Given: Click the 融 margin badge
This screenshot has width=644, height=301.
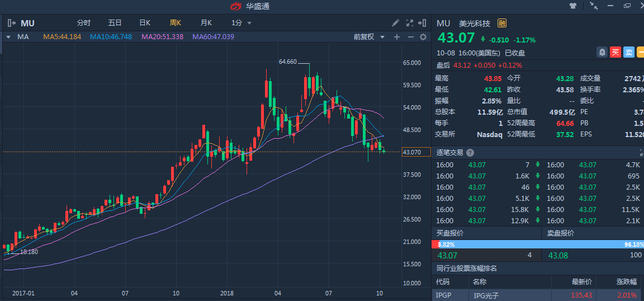Looking at the screenshot, I should [x=502, y=23].
